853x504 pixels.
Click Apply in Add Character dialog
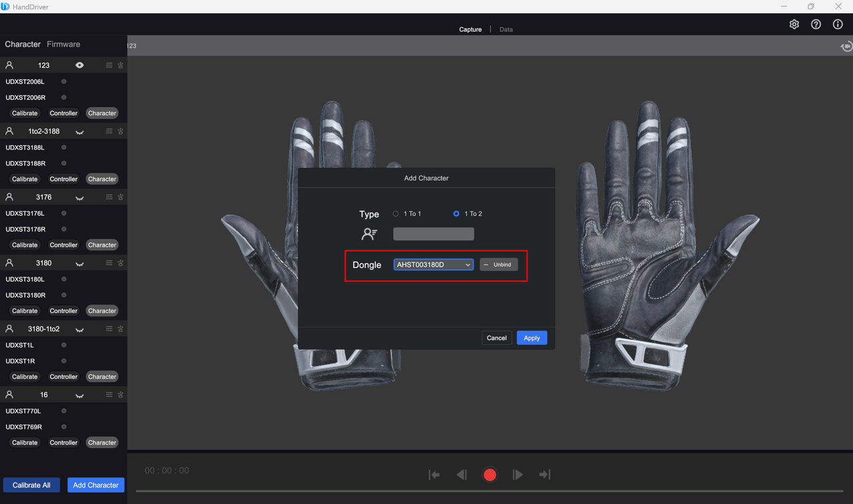531,338
